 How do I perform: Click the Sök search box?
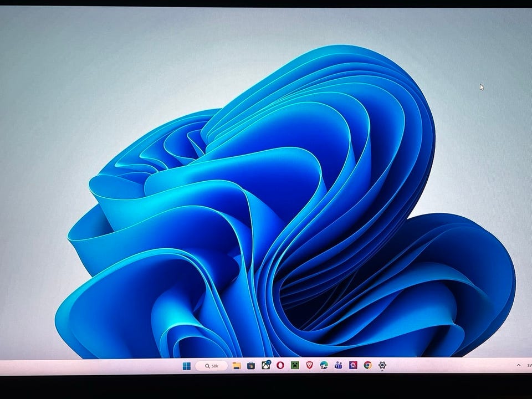(x=211, y=366)
